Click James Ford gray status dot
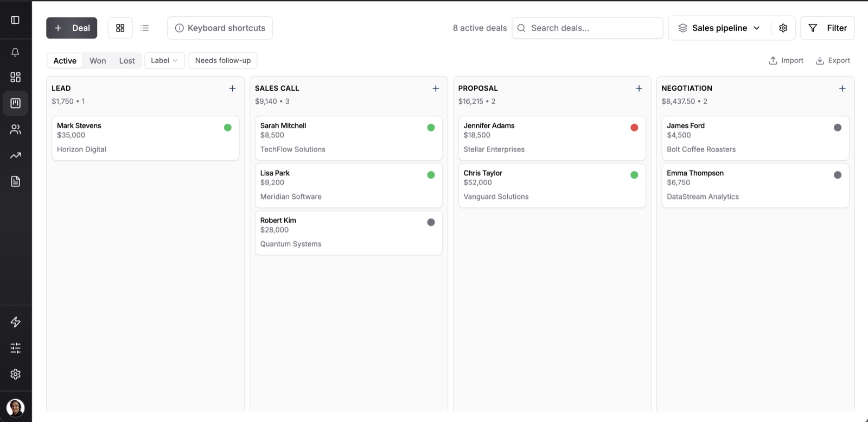868x422 pixels. [x=838, y=128]
